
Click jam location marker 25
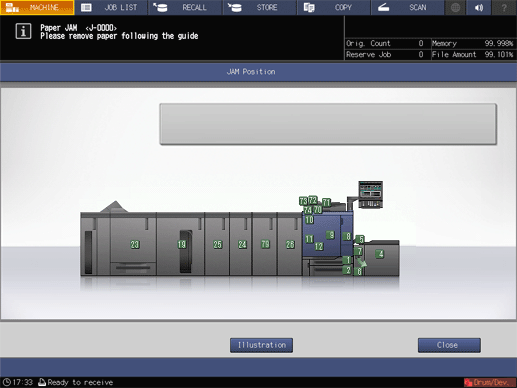[218, 244]
